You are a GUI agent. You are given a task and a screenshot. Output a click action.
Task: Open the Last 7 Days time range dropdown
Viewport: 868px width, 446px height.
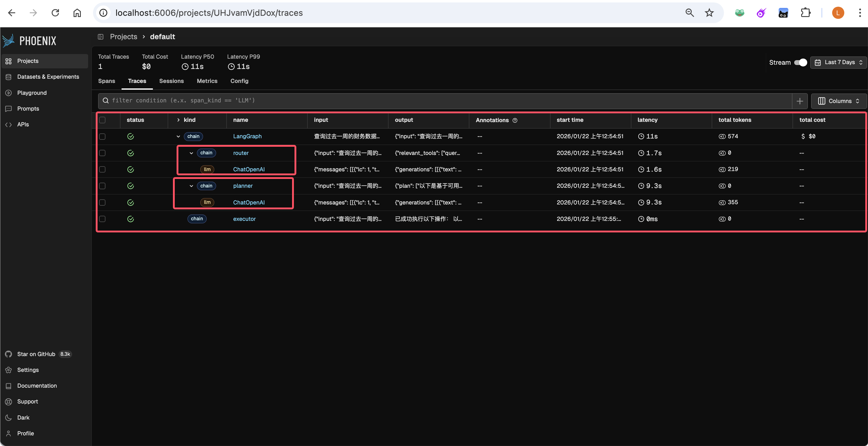(x=838, y=62)
